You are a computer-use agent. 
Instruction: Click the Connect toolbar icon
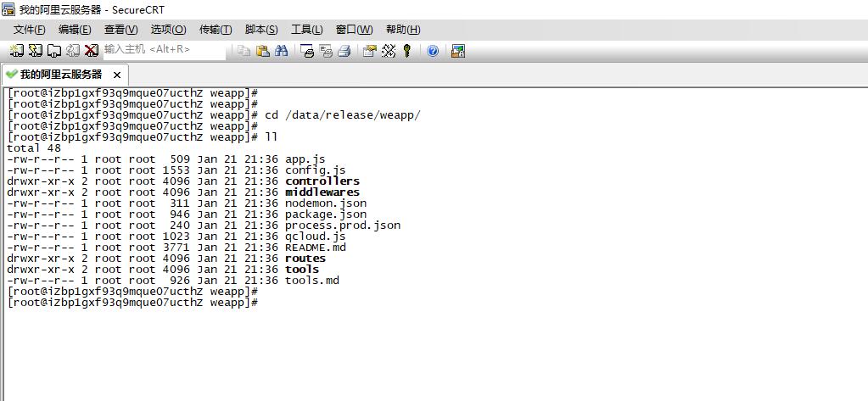17,51
